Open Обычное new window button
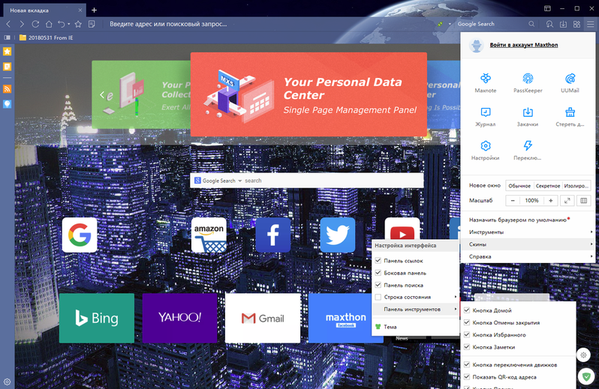The height and width of the screenshot is (389, 599). (x=520, y=186)
